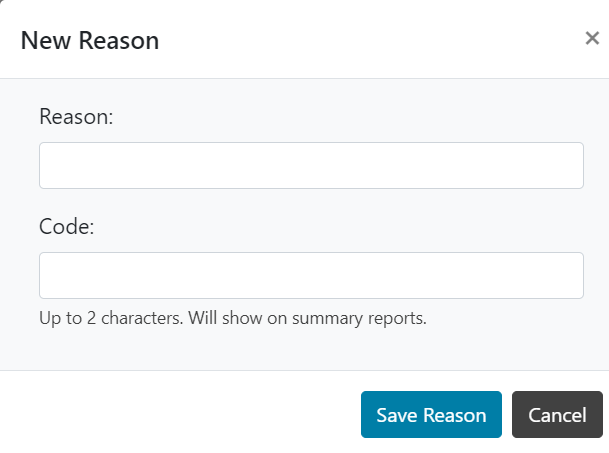Viewport: 609px width, 453px height.
Task: Choose the dark Cancel button
Action: pyautogui.click(x=557, y=415)
